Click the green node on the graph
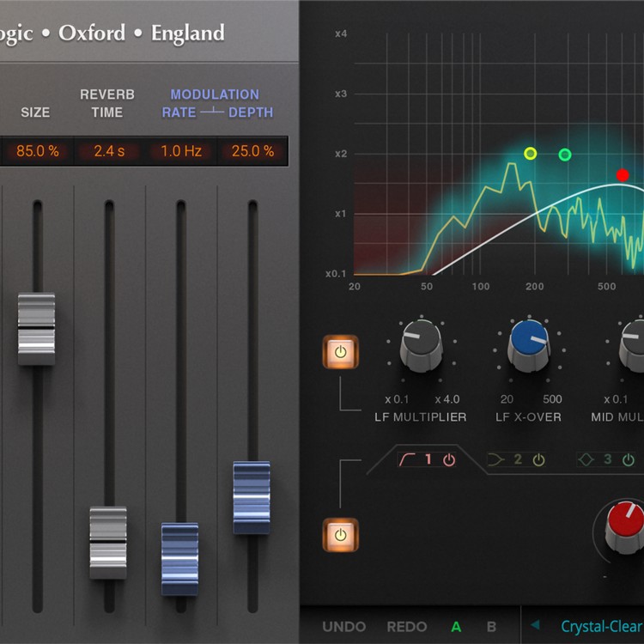 (565, 155)
